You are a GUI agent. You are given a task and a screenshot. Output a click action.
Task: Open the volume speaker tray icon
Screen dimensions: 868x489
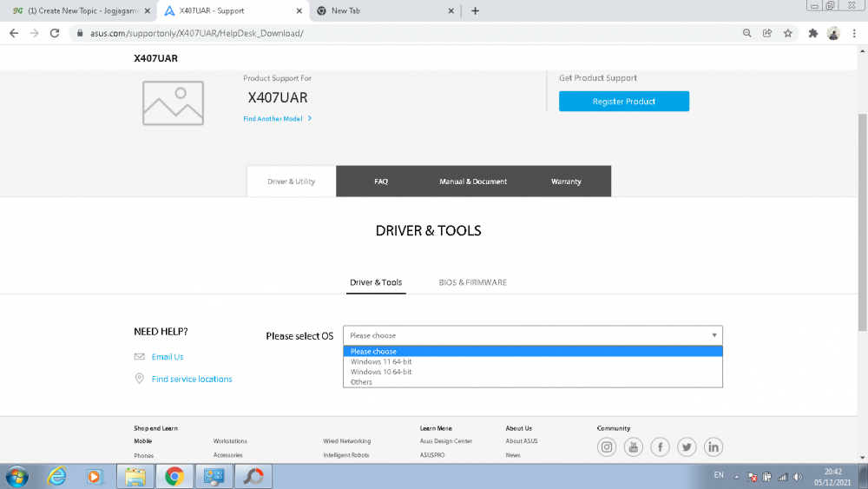pos(798,477)
